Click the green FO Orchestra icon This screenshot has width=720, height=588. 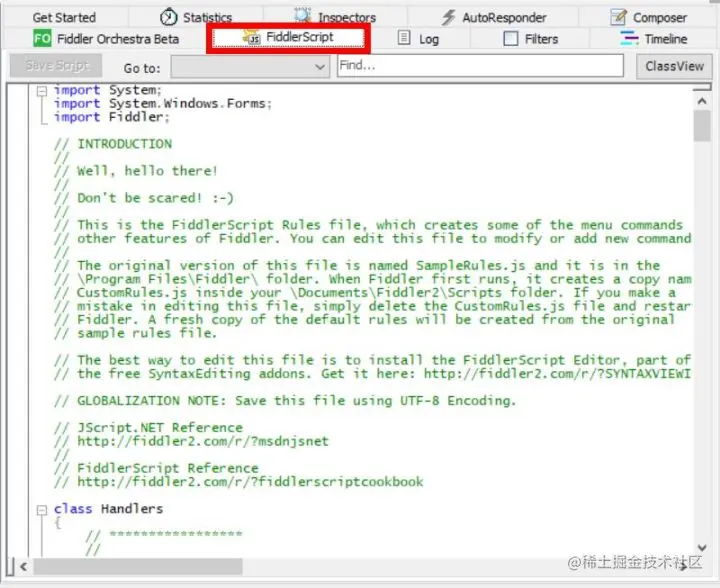pyautogui.click(x=42, y=38)
